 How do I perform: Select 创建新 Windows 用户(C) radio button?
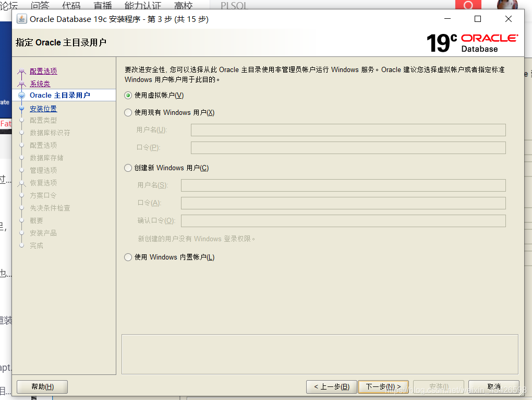128,168
